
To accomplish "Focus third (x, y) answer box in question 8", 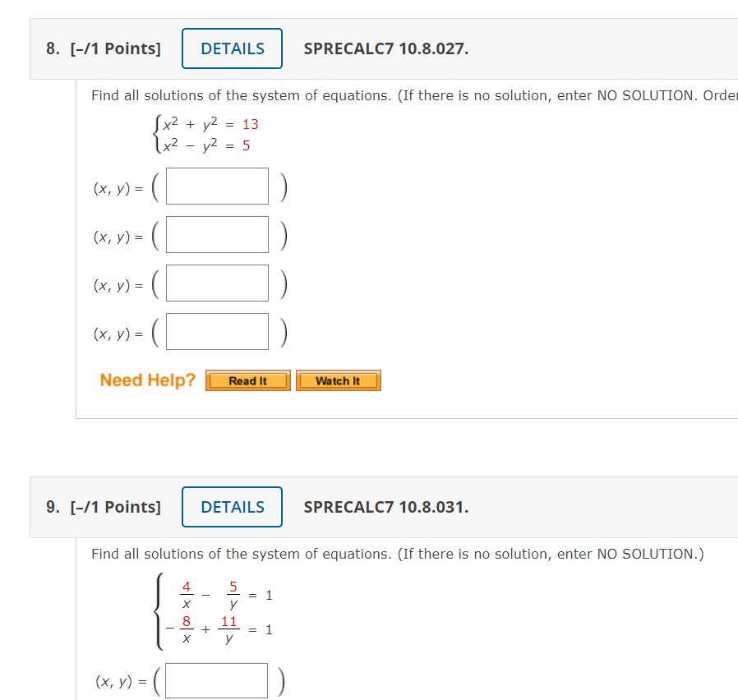I will click(217, 283).
